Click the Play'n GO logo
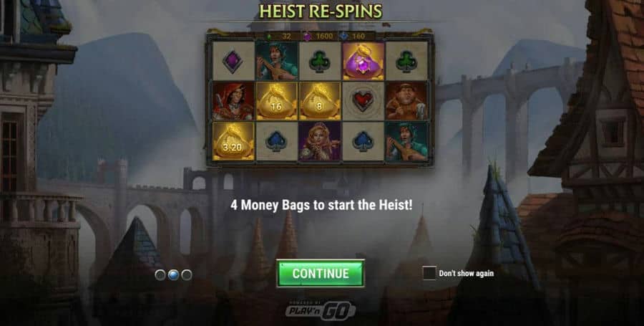The height and width of the screenshot is (326, 644). [x=321, y=310]
